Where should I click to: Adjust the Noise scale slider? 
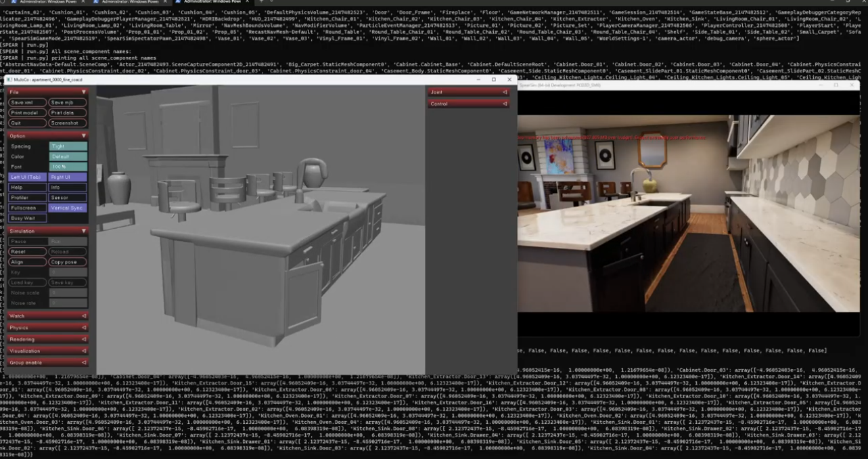pos(68,292)
